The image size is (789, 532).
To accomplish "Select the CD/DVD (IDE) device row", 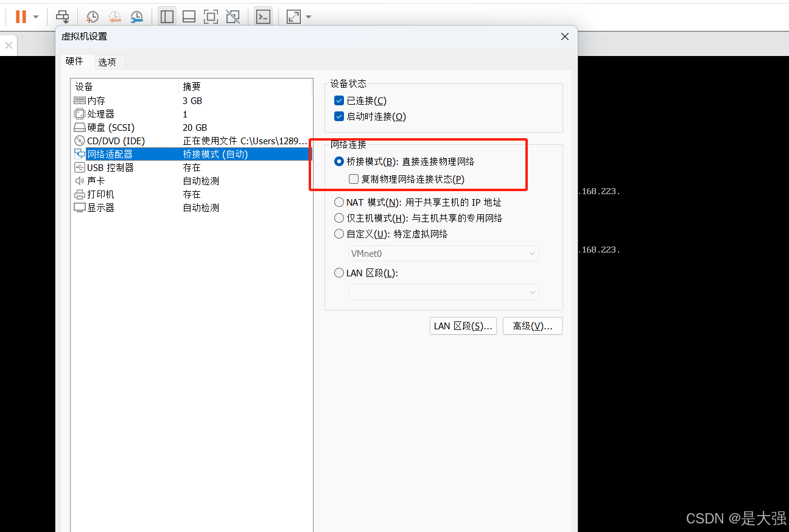I will coord(191,141).
